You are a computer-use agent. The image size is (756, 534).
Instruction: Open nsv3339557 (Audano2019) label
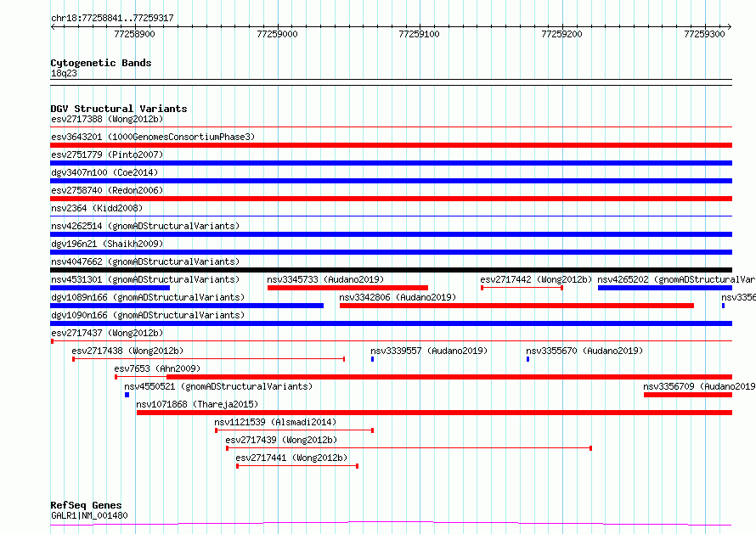point(429,351)
